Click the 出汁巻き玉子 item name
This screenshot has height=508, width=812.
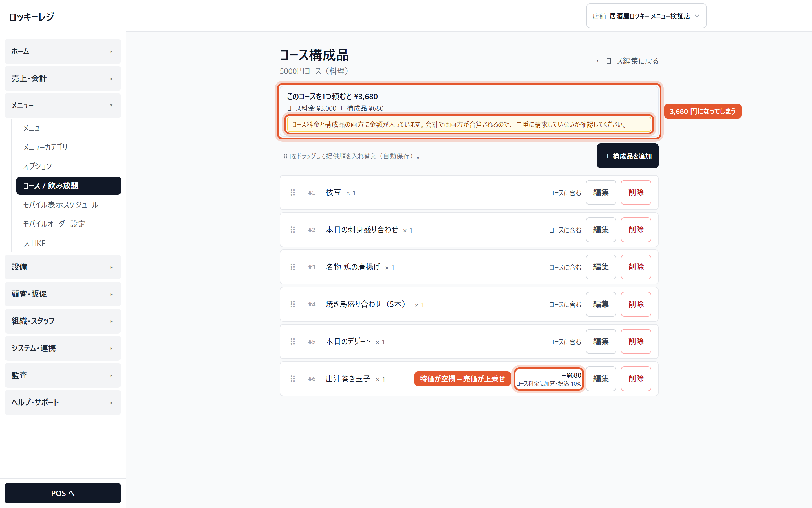(348, 379)
